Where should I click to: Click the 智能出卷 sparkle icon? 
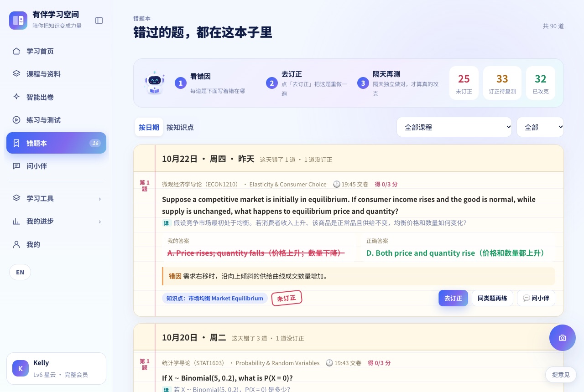click(16, 97)
